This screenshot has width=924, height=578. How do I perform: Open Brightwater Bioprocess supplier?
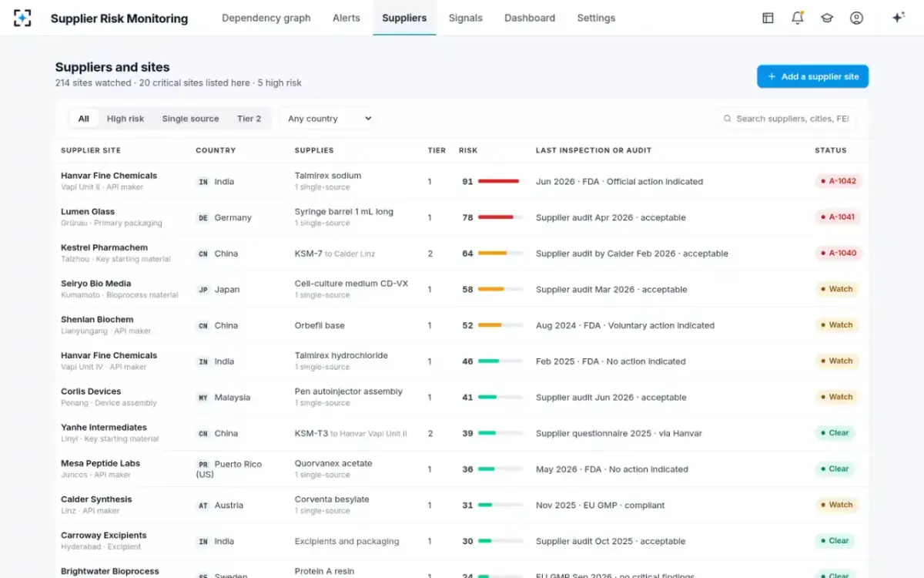110,572
